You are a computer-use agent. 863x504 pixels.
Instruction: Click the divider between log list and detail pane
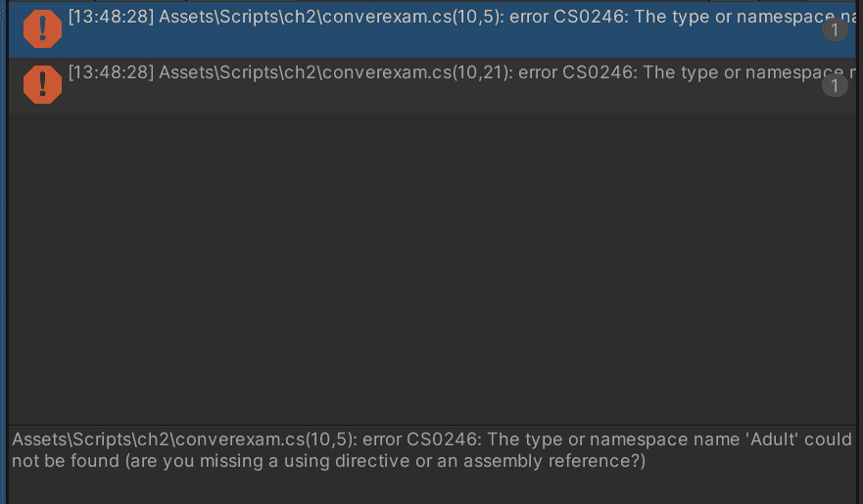(x=431, y=425)
